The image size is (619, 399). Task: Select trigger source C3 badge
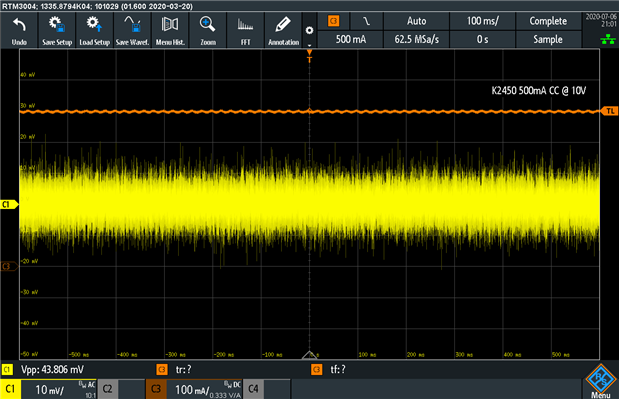[x=334, y=21]
